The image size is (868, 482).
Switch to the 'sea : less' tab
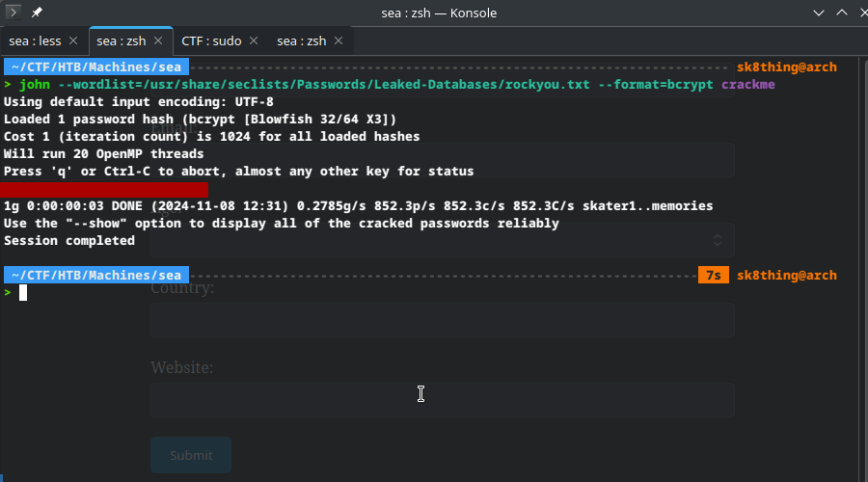click(x=35, y=40)
